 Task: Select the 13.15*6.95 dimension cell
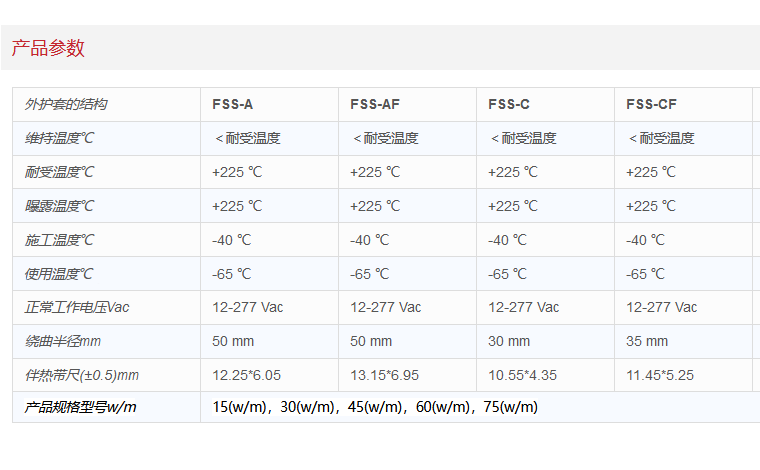tap(384, 375)
